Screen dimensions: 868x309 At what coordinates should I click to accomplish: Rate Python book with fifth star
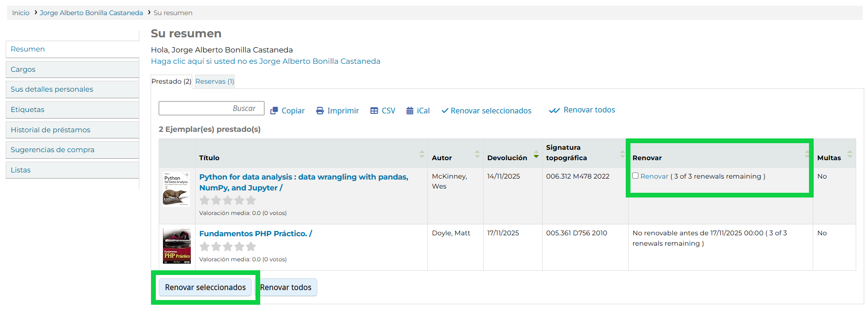(251, 200)
